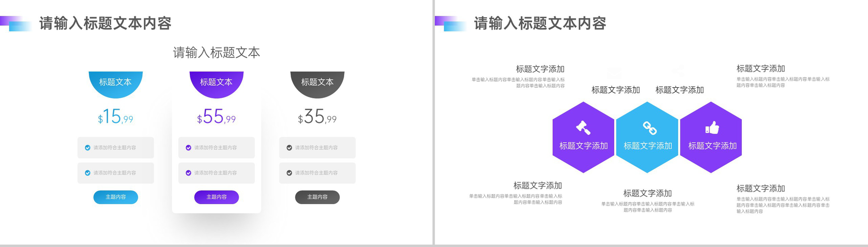Click the left slide title 请输入标题文本内容

click(105, 23)
